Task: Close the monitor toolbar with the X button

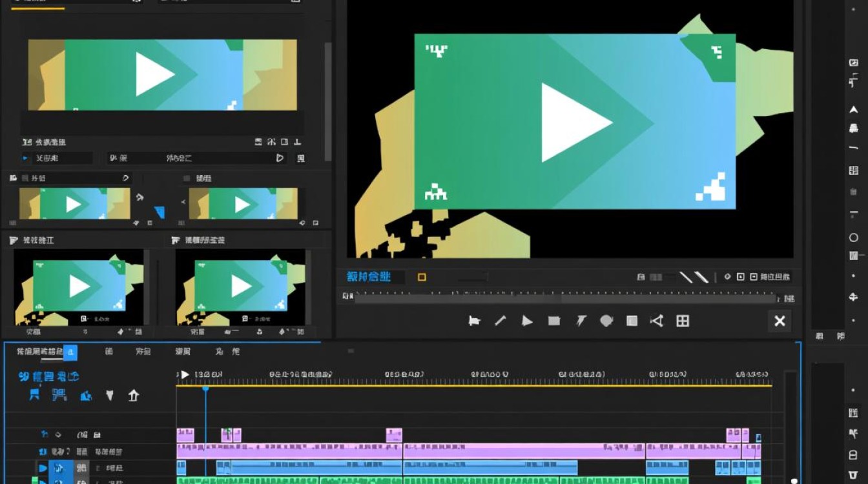Action: pyautogui.click(x=780, y=321)
